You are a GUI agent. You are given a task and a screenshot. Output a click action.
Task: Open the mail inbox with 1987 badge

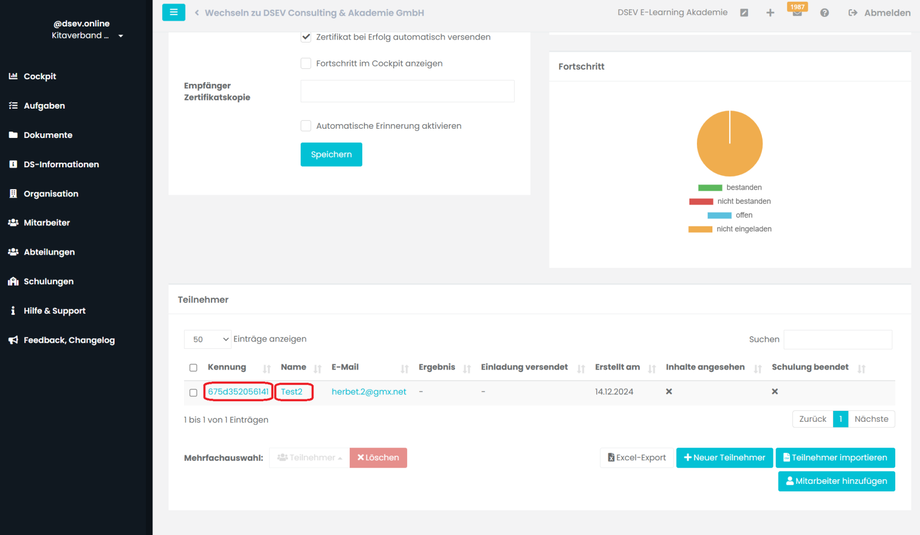tap(797, 13)
